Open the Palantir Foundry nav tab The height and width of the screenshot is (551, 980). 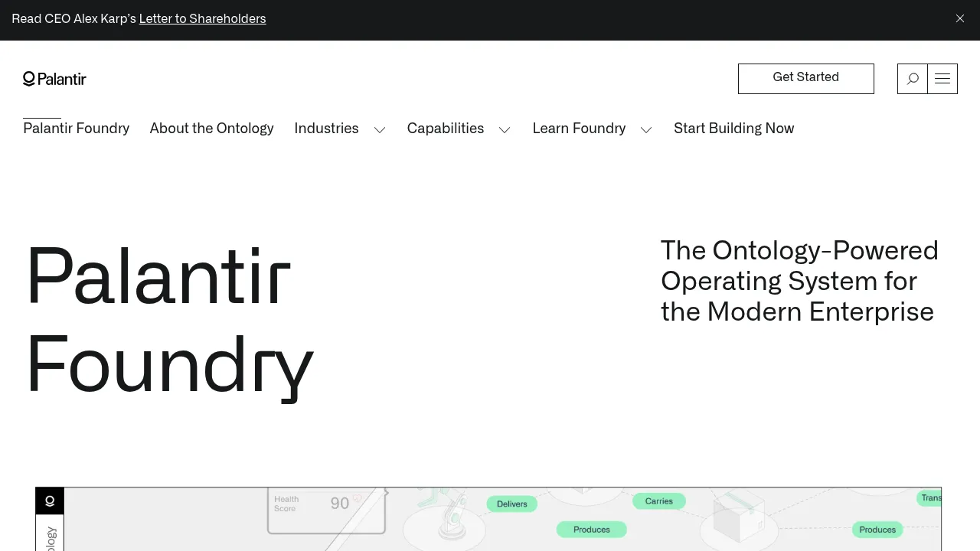(x=77, y=129)
